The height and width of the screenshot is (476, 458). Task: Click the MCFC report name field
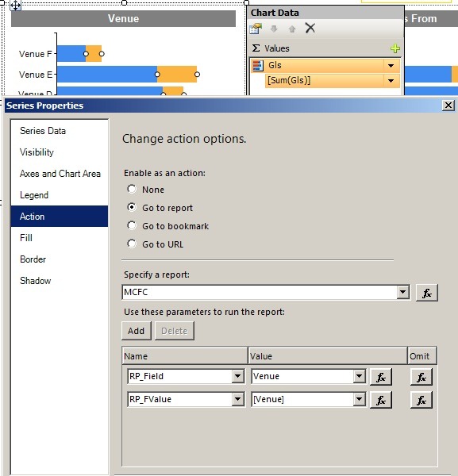260,292
